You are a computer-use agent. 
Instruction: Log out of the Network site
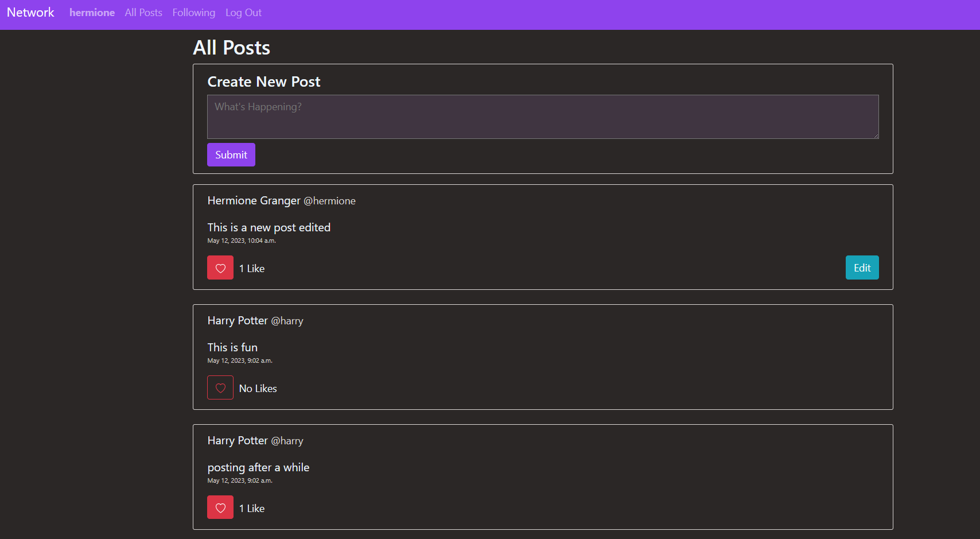pos(243,12)
